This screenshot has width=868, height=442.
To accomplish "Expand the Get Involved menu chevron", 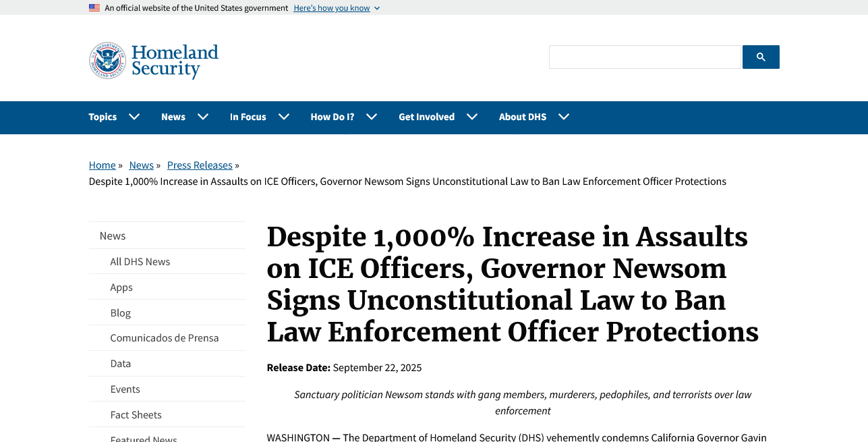I will [472, 117].
